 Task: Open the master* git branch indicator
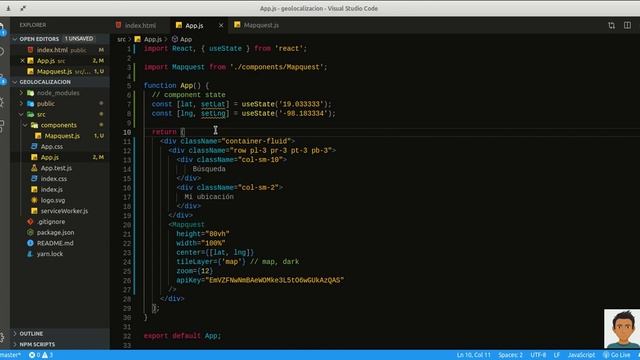point(10,355)
